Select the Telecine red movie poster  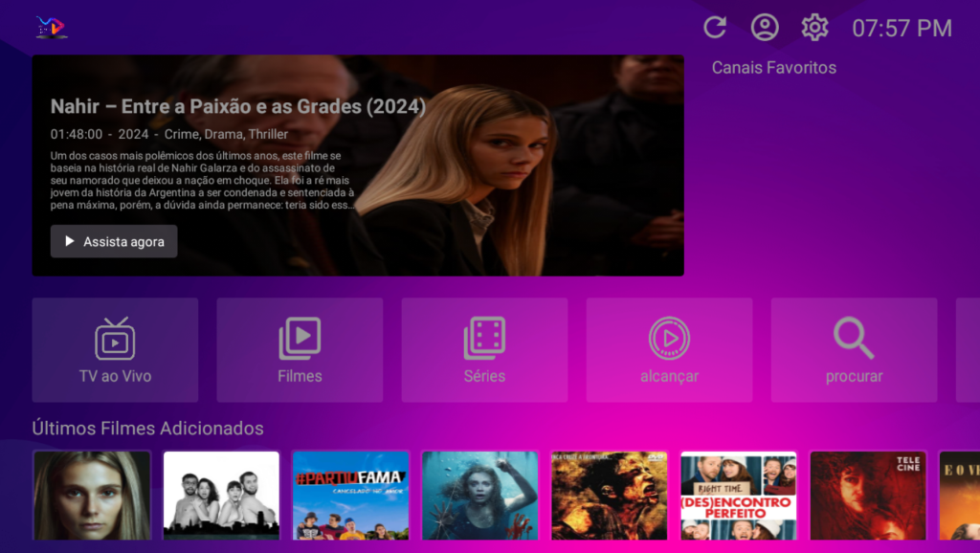[x=867, y=496]
